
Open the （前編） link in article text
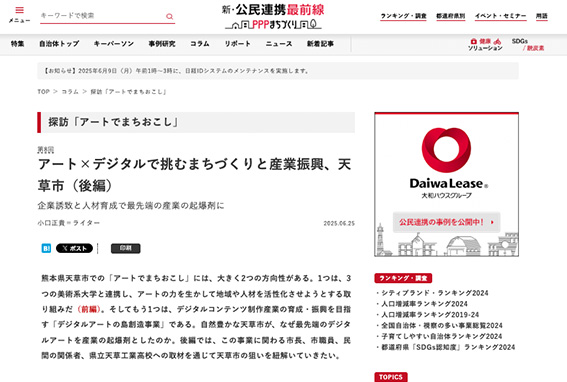point(89,309)
